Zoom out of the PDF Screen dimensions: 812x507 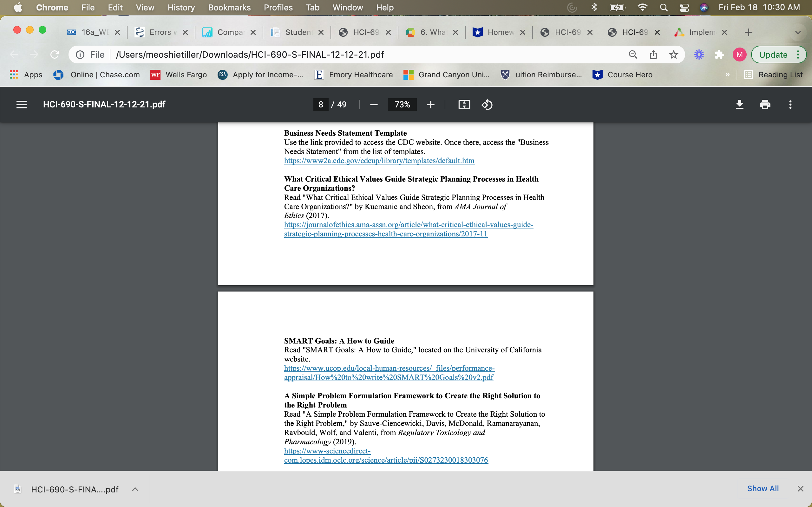[x=373, y=104]
